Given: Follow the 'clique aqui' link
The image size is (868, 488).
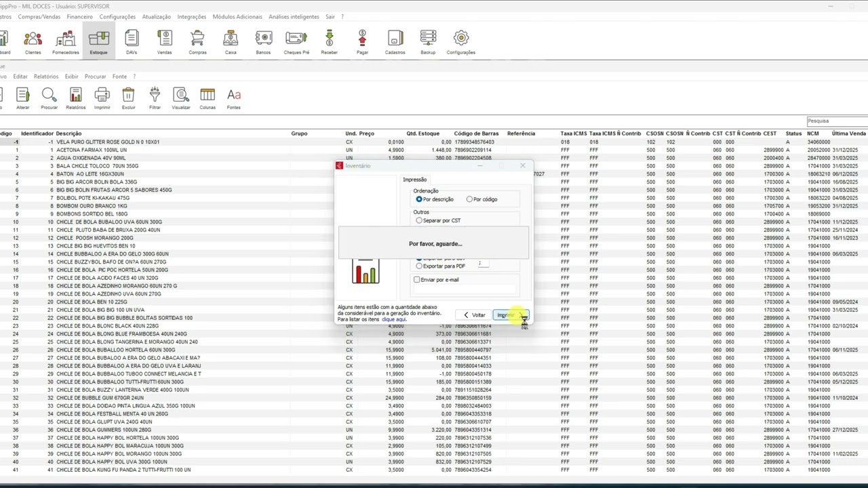Looking at the screenshot, I should click(x=394, y=319).
